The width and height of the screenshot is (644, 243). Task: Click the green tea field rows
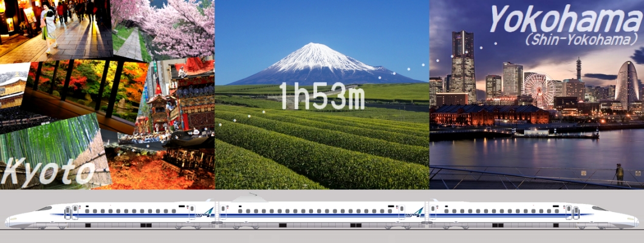(322, 146)
